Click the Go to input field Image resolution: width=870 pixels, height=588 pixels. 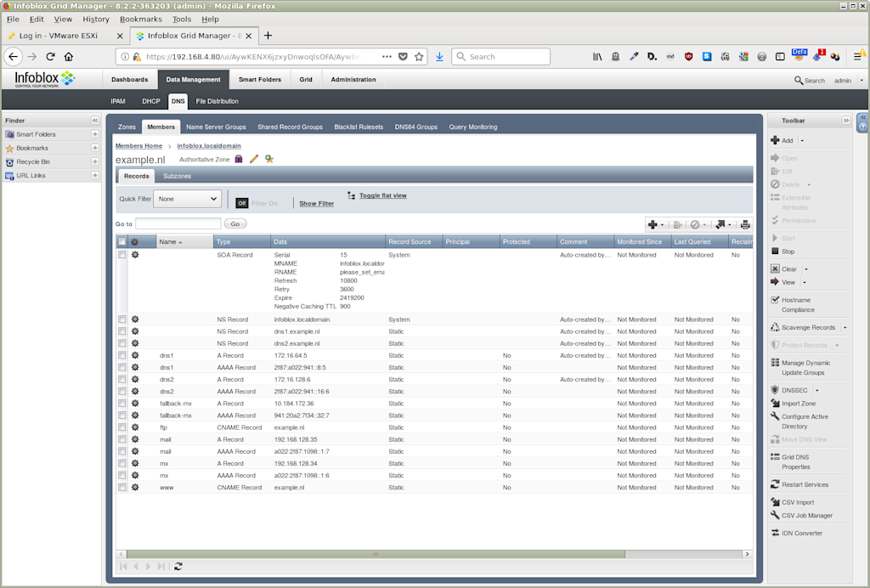(x=178, y=224)
